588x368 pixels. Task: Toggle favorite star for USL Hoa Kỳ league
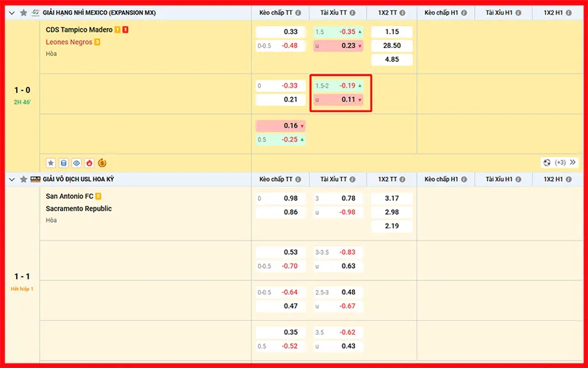(24, 179)
